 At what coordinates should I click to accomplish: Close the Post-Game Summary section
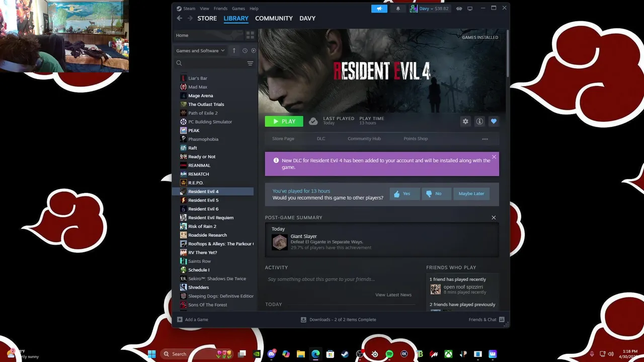(x=494, y=218)
